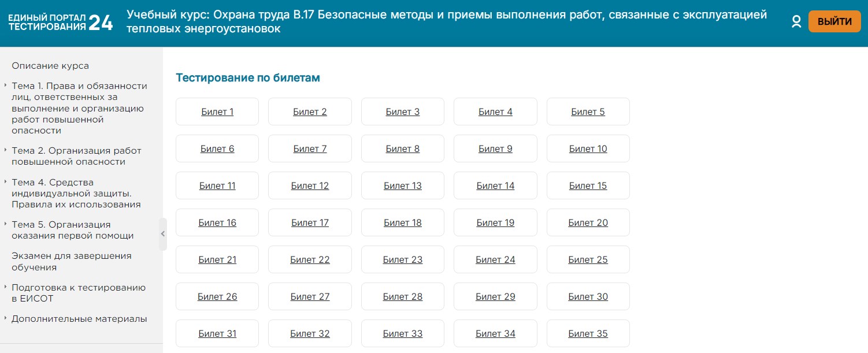The width and height of the screenshot is (868, 353).
Task: Open Описание курса in sidebar
Action: coord(50,66)
